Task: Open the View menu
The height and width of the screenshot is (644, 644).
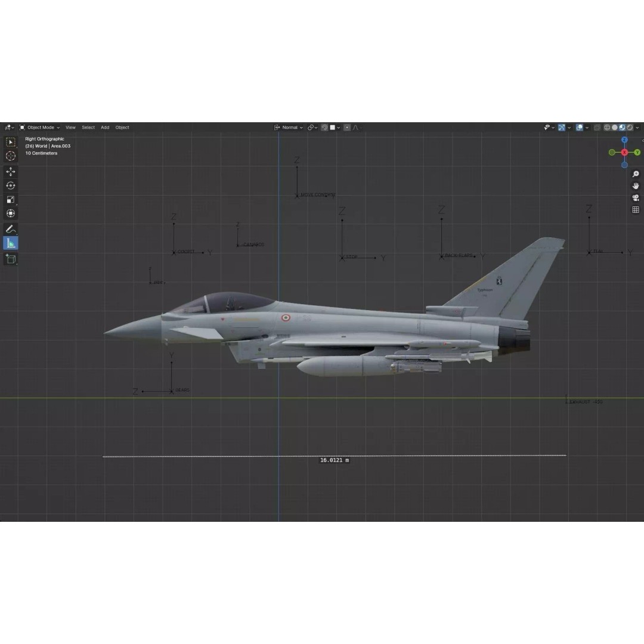Action: (70, 128)
